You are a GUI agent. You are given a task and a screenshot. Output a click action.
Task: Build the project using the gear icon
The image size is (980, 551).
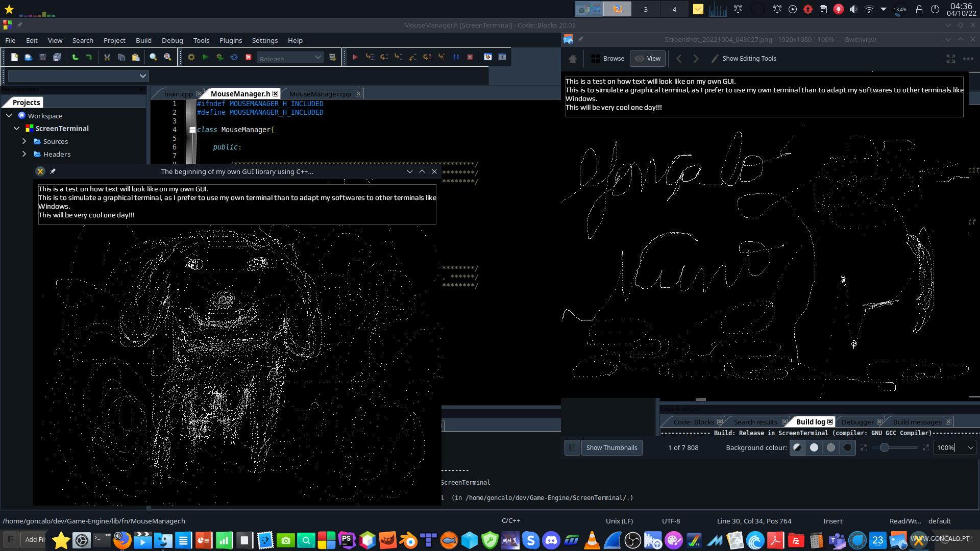pos(191,57)
